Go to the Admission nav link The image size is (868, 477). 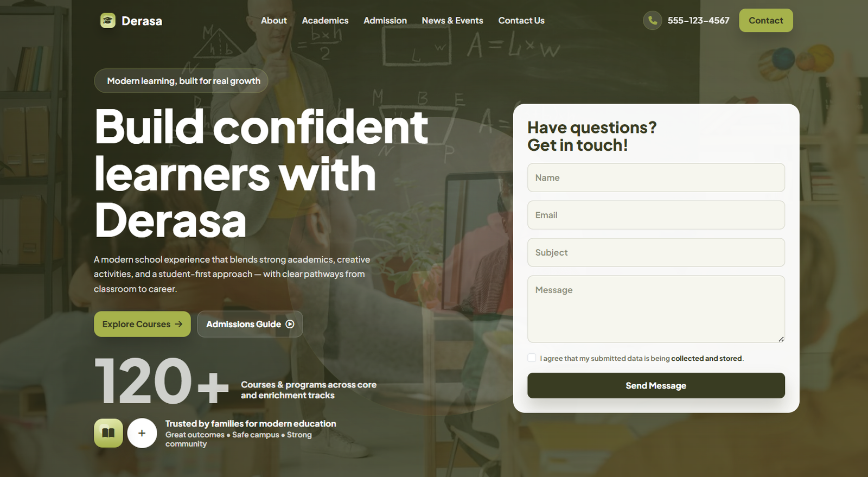pyautogui.click(x=385, y=21)
